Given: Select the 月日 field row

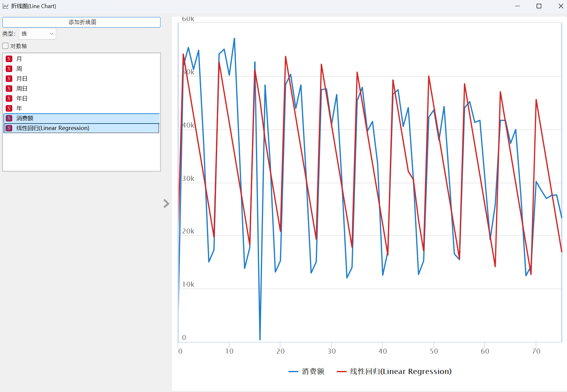Looking at the screenshot, I should tap(81, 79).
